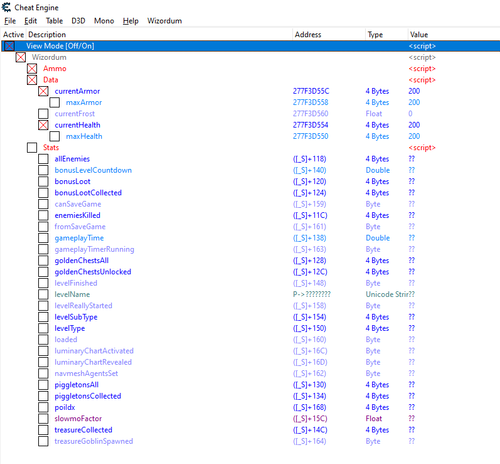
Task: Click the loaded row description
Action: (x=66, y=340)
